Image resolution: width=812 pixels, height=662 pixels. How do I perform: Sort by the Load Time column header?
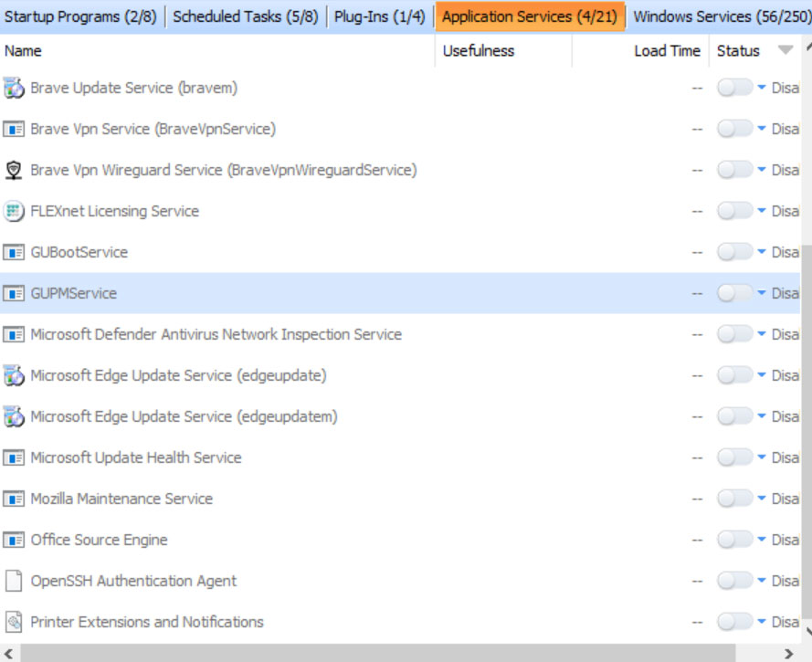click(x=640, y=51)
